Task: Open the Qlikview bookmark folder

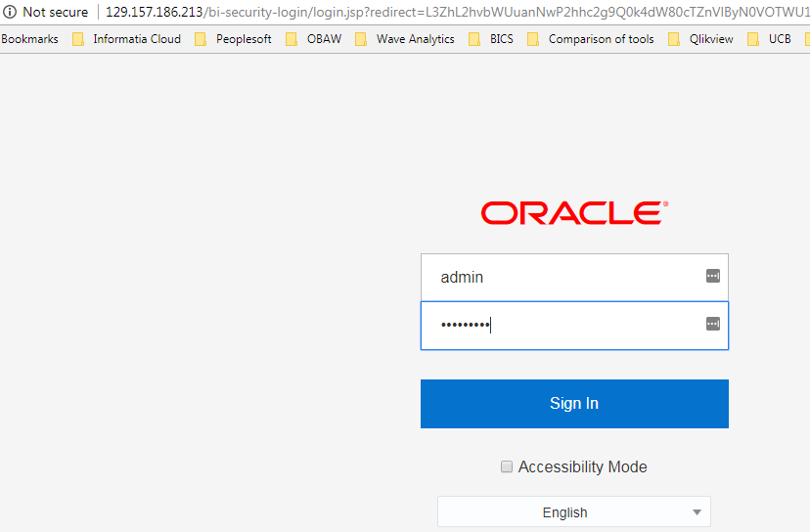Action: [700, 39]
